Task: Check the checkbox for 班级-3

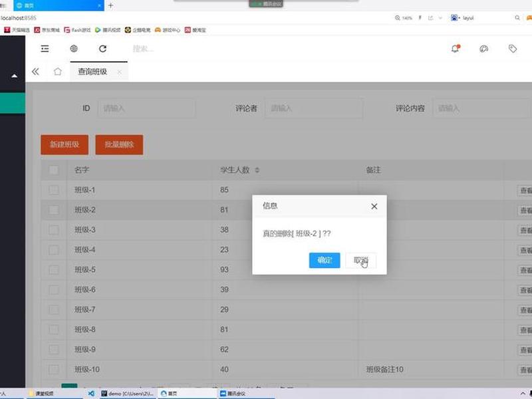Action: coord(54,230)
